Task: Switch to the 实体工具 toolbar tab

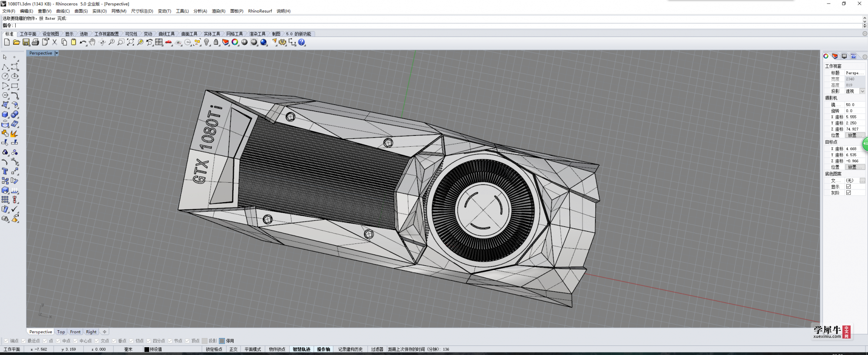Action: (212, 34)
